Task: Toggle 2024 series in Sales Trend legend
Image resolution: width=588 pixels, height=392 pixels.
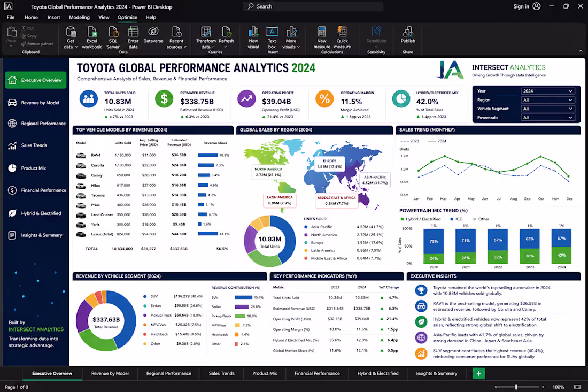Action: click(437, 141)
